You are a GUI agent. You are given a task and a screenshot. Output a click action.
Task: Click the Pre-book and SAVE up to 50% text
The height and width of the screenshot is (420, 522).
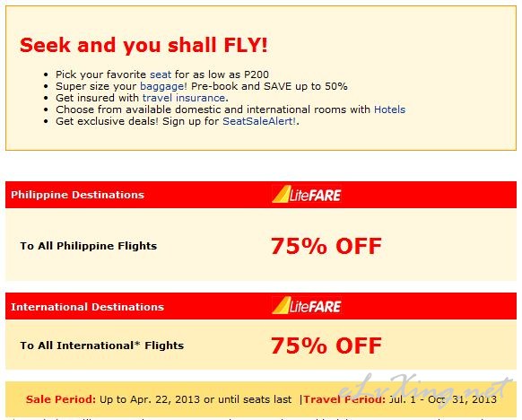point(269,86)
